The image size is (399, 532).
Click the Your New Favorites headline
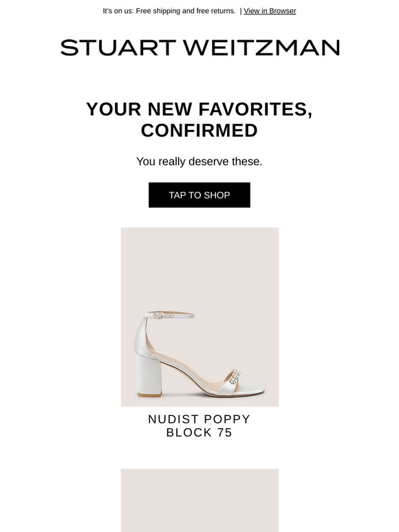tap(199, 120)
